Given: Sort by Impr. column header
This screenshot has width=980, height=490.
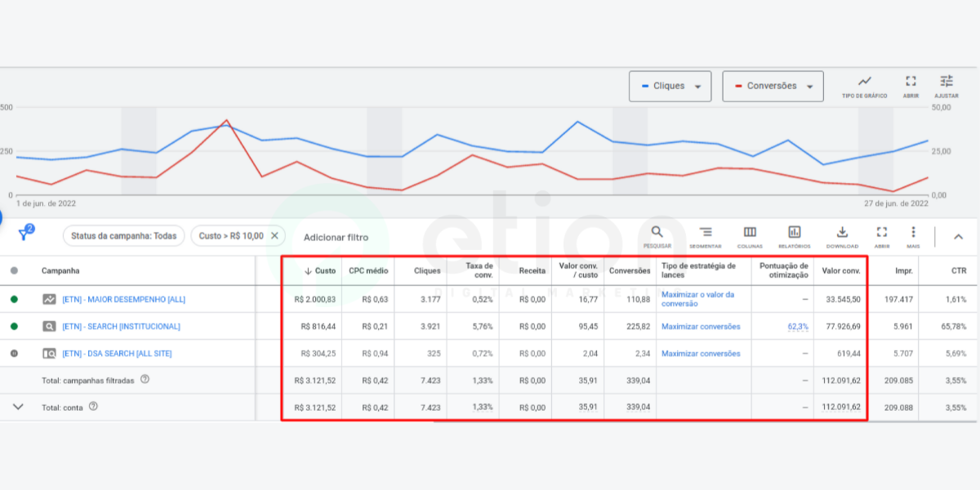Looking at the screenshot, I should coord(906,270).
